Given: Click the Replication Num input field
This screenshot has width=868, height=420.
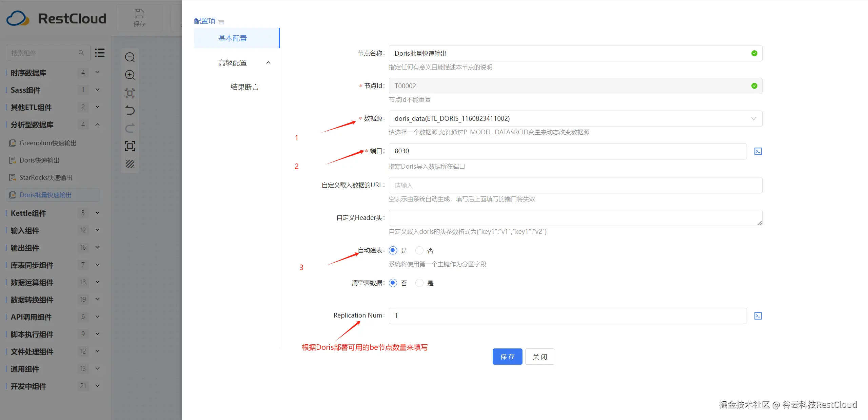Looking at the screenshot, I should click(x=568, y=316).
